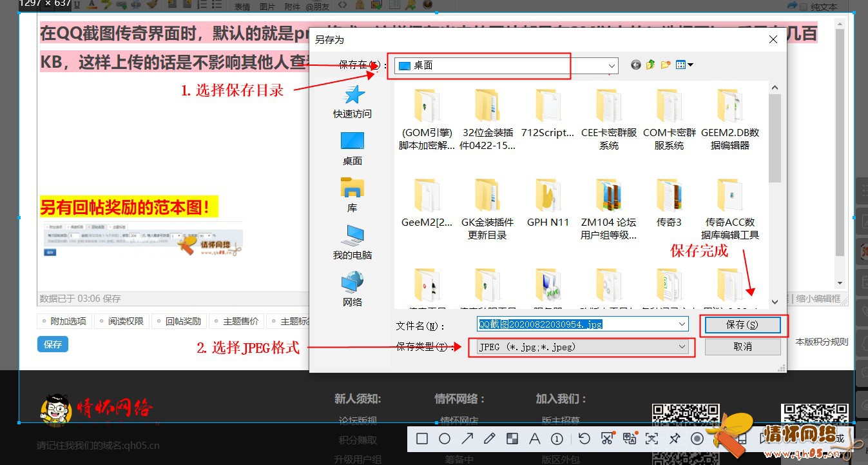
Task: Select the pencil brush tool
Action: coord(489,439)
